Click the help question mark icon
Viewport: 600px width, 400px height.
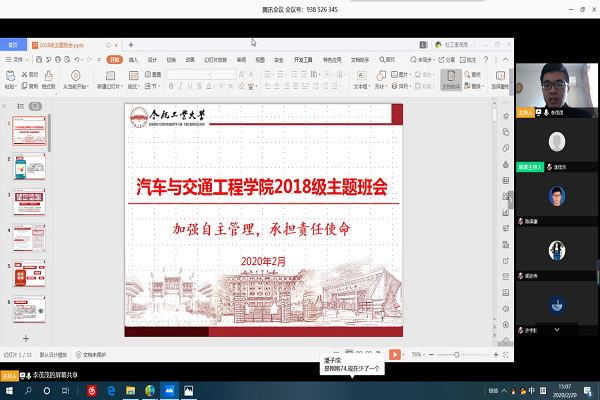pos(486,60)
